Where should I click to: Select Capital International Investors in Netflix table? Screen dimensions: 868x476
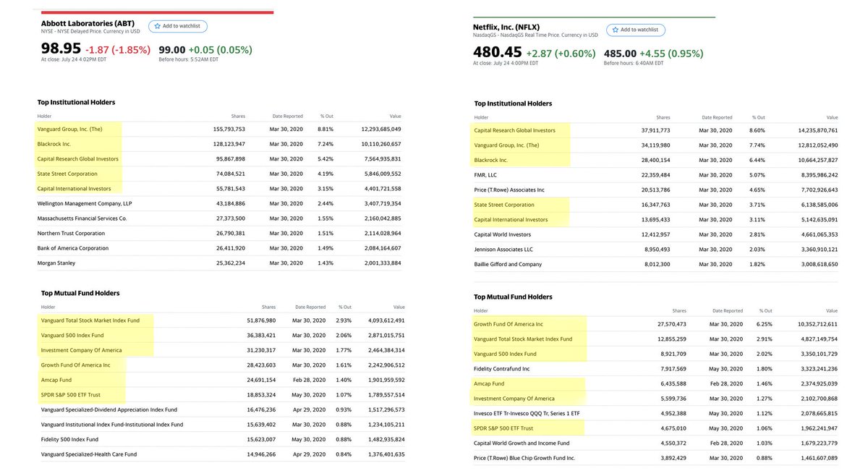click(511, 219)
